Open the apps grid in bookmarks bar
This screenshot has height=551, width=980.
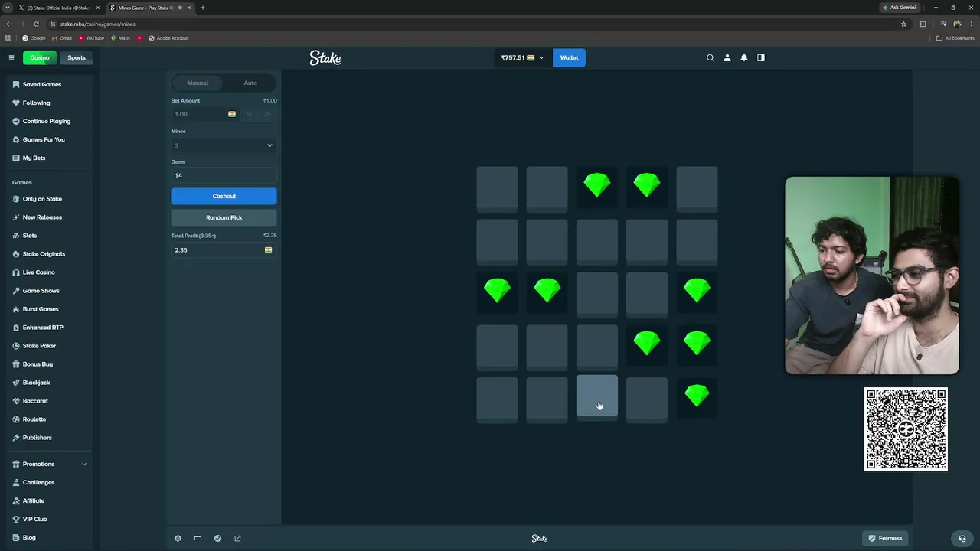tap(8, 38)
